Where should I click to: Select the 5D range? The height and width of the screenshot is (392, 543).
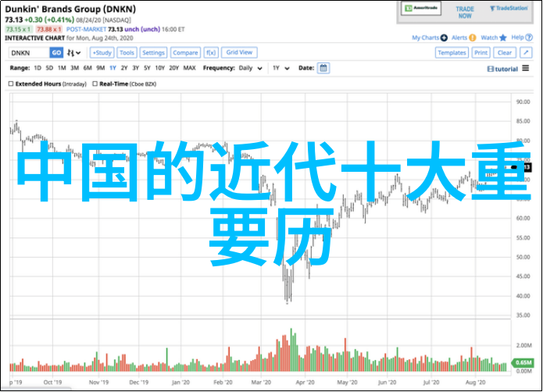tap(49, 68)
